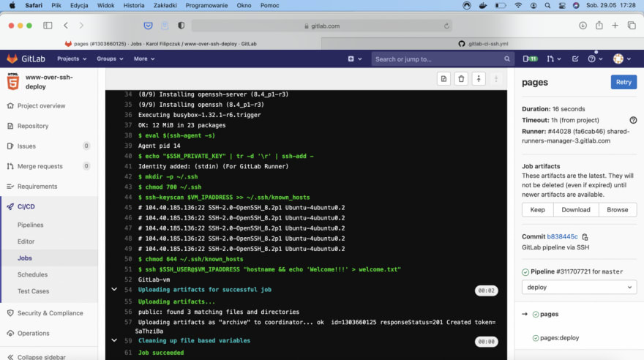
Task: Click the gitlab.com address bar
Action: pyautogui.click(x=322, y=26)
